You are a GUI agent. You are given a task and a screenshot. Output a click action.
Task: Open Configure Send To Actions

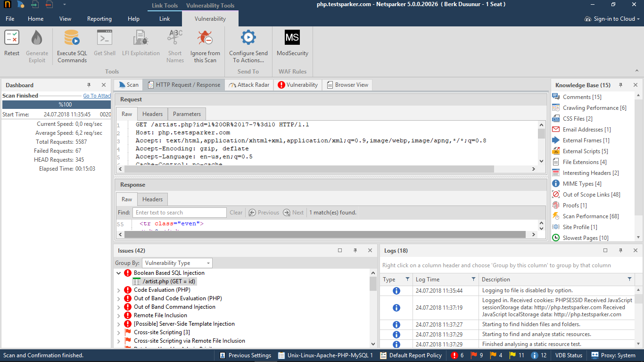[248, 46]
